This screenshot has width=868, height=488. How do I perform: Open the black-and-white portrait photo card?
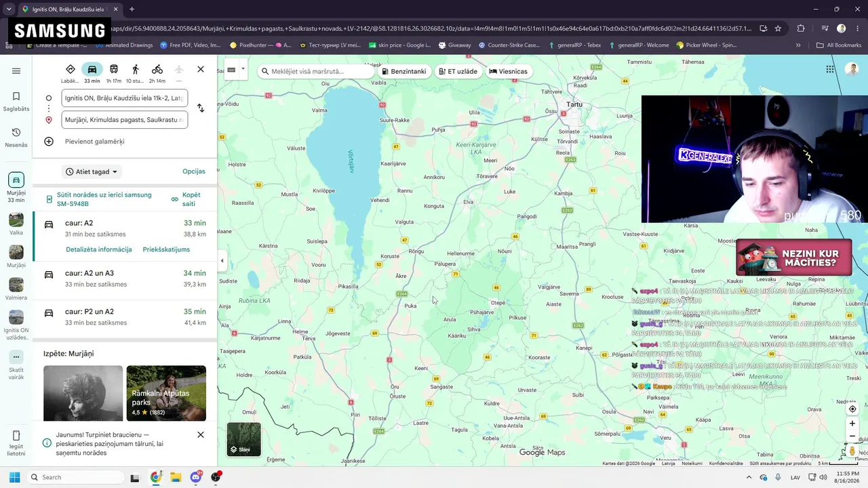[x=83, y=393]
